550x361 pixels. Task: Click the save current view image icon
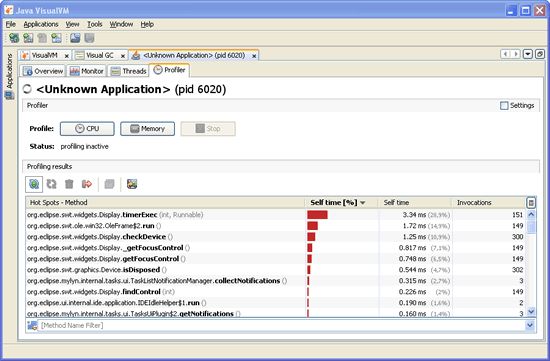click(x=132, y=184)
